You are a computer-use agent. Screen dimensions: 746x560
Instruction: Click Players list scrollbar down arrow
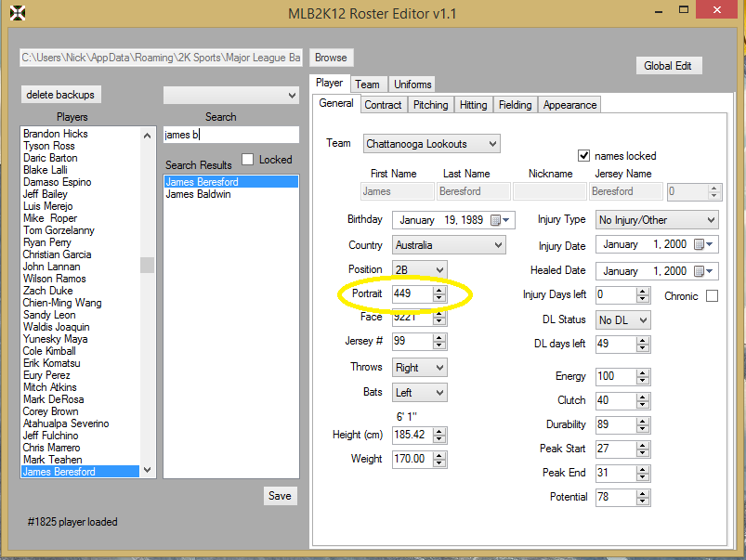148,470
